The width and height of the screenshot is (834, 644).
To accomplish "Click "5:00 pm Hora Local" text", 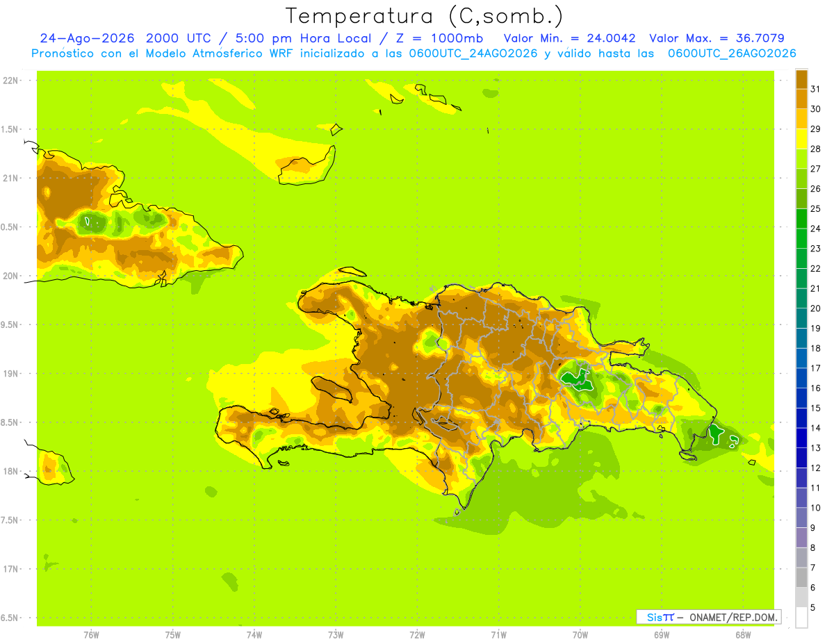I will pyautogui.click(x=304, y=38).
